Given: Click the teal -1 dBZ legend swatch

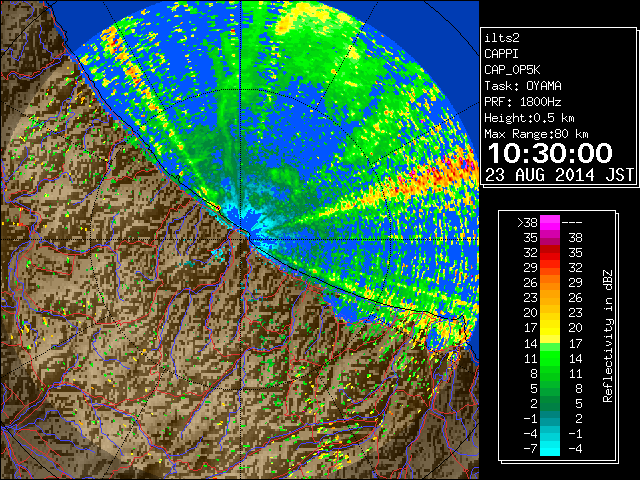Looking at the screenshot, I should coord(550,418).
